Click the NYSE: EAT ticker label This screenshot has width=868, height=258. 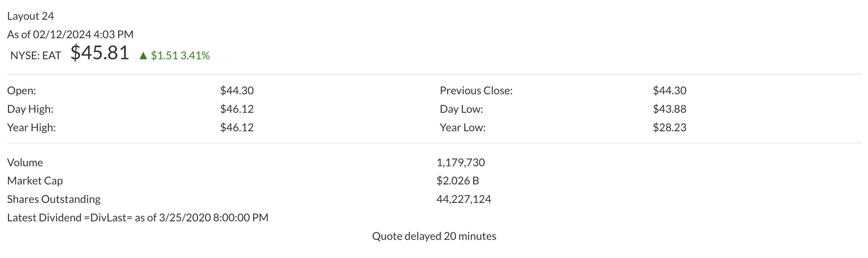[36, 55]
